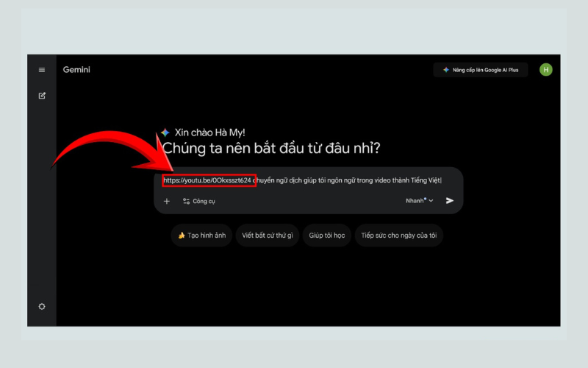588x368 pixels.
Task: Select the Giúp tôi học suggestion
Action: [326, 236]
